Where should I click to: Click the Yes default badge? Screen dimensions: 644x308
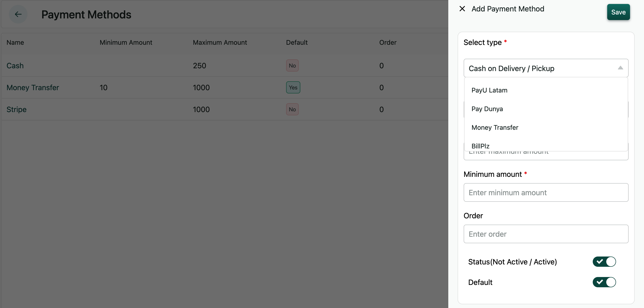coord(293,88)
